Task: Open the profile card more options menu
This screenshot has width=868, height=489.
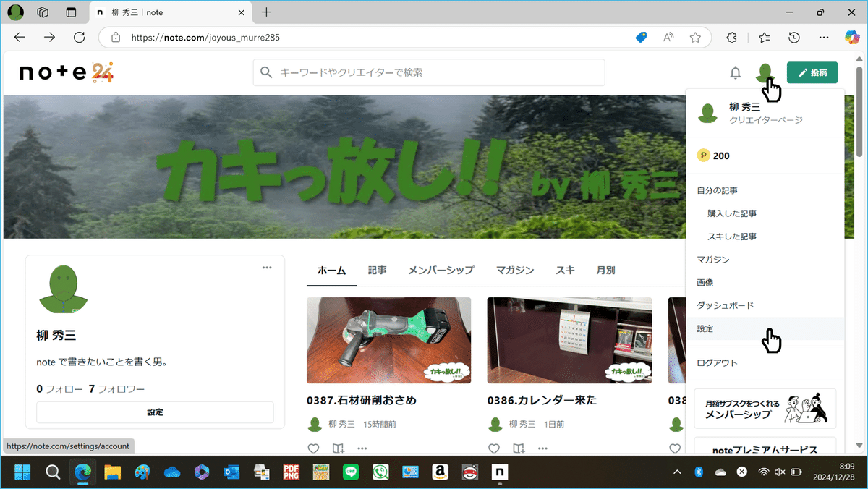Action: tap(266, 267)
